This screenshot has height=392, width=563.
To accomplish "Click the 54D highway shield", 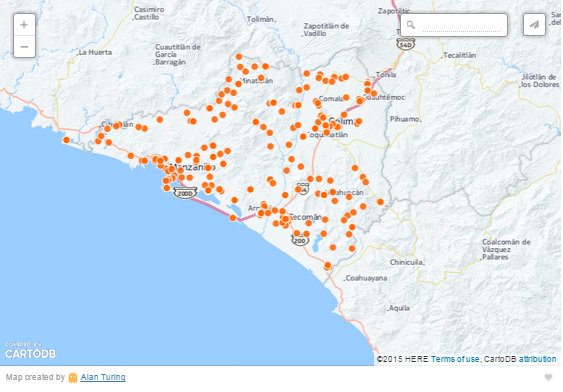I will pos(406,44).
